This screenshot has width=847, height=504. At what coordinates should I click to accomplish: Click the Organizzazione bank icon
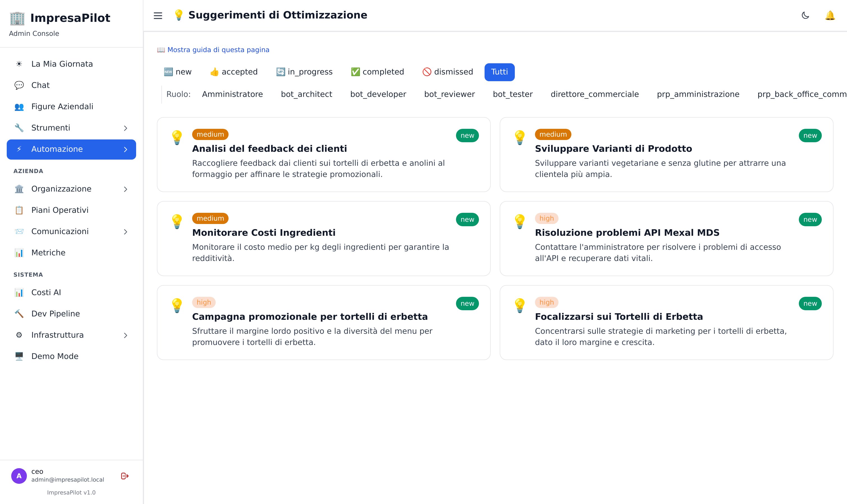(19, 189)
